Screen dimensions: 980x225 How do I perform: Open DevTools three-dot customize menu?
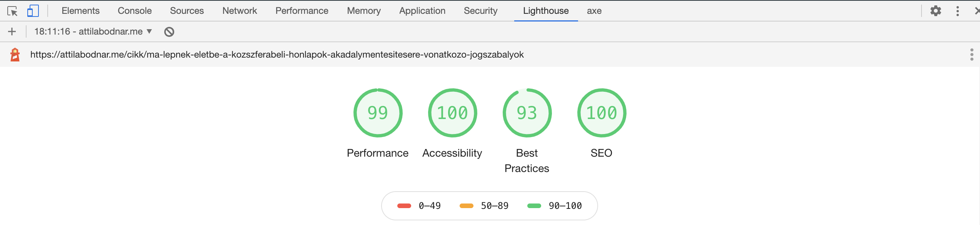958,11
